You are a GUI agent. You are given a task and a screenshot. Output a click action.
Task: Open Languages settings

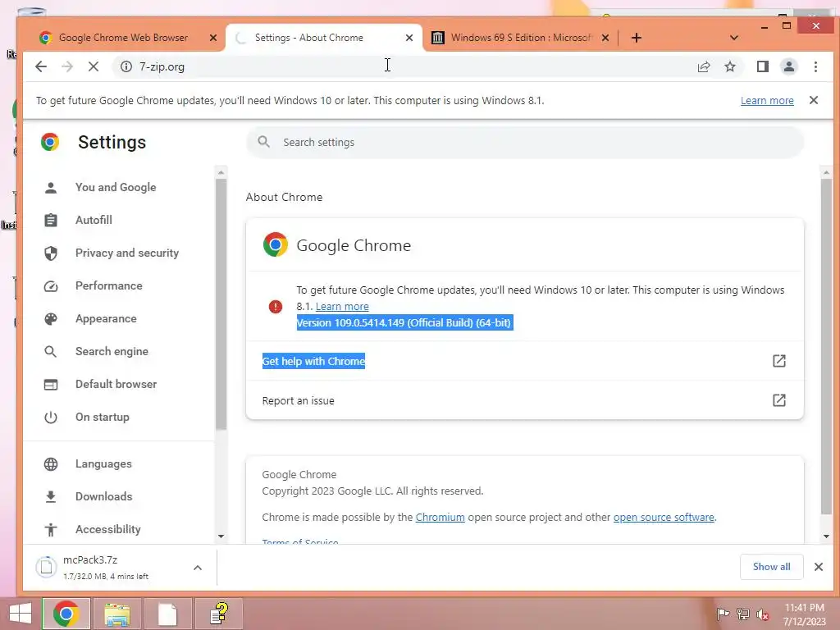point(103,463)
